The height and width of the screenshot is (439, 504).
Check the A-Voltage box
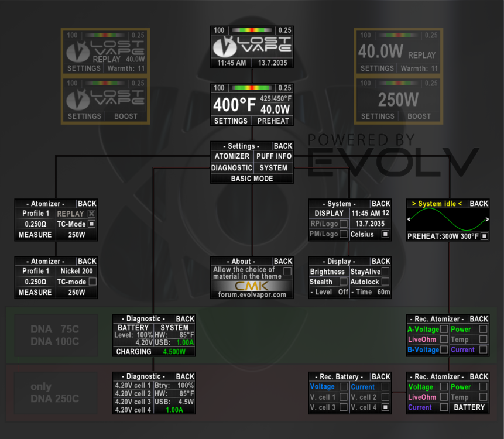pos(444,329)
